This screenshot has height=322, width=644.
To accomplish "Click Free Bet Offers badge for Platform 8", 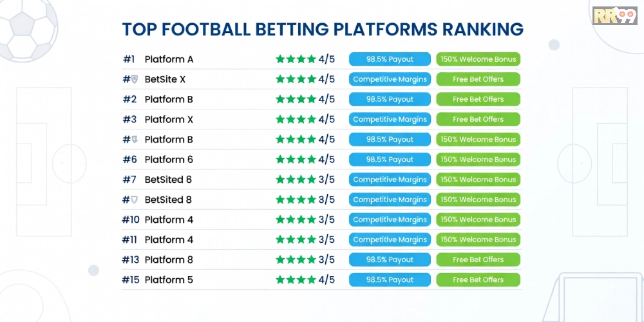I will click(x=478, y=260).
